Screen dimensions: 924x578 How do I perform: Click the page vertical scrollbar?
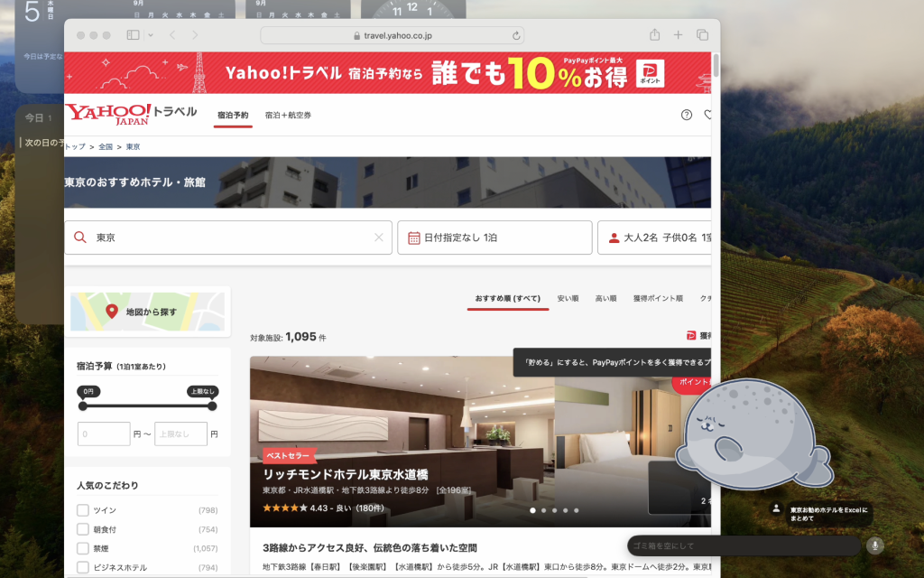(x=716, y=65)
